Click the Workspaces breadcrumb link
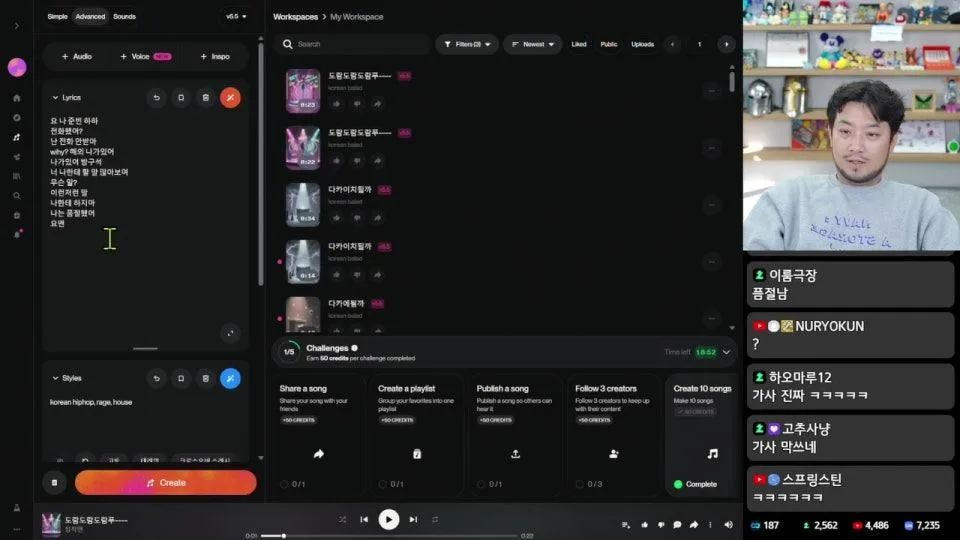The width and height of the screenshot is (960, 540). (294, 17)
